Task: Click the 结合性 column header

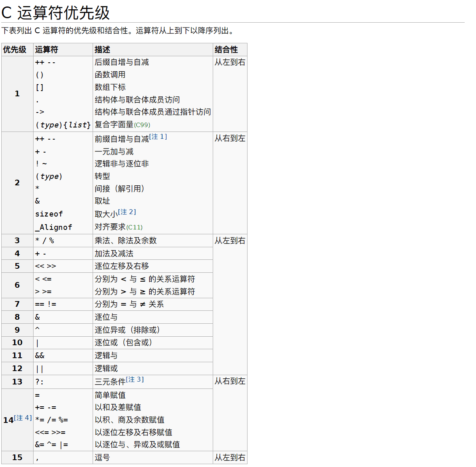Action: click(230, 49)
